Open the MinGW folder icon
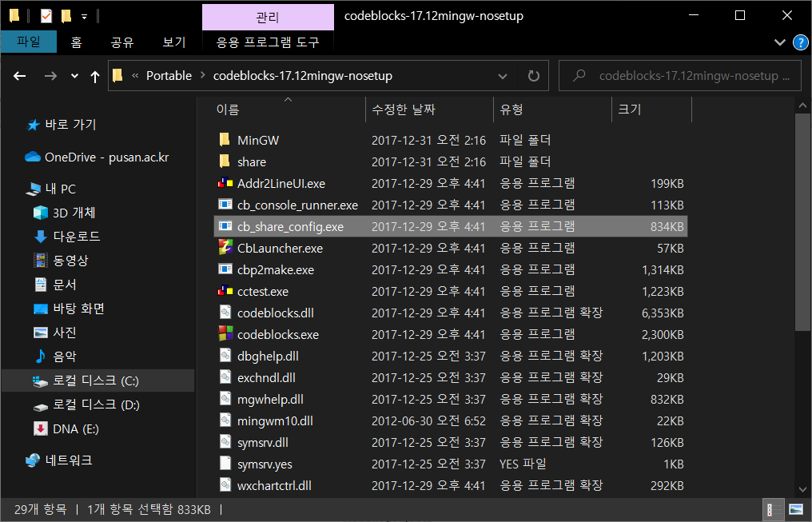Screen dimensions: 812x522 pyautogui.click(x=225, y=140)
